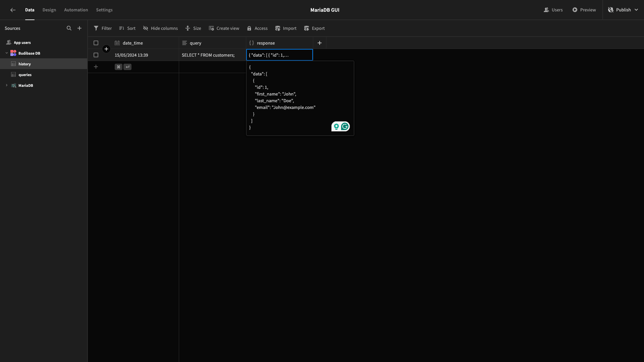Image resolution: width=644 pixels, height=362 pixels.
Task: Click the 'SELECT * FROM customers;' cell
Action: coord(212,55)
